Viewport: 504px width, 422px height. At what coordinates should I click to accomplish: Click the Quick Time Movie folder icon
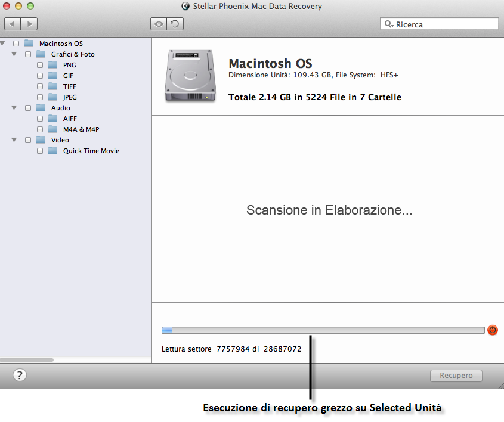[52, 151]
